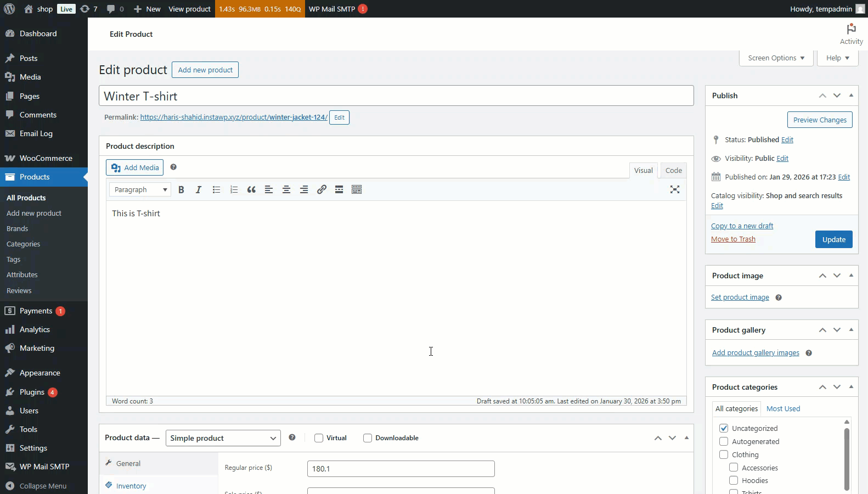Open the Paragraph format dropdown
The image size is (868, 494).
[x=140, y=190]
